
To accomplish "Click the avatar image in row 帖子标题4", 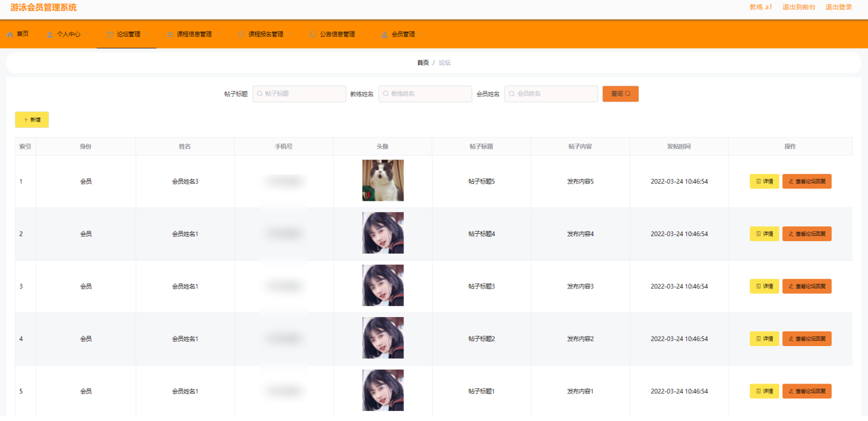I will [383, 233].
